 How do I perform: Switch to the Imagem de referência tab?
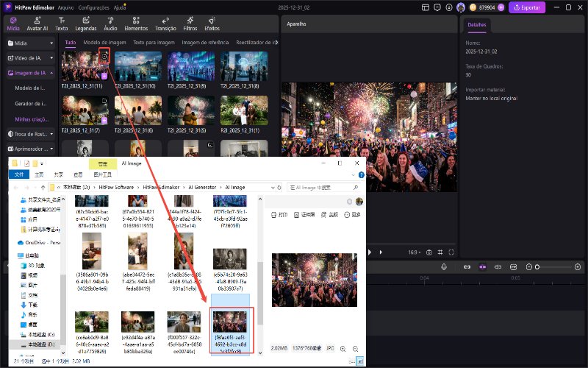coord(205,43)
